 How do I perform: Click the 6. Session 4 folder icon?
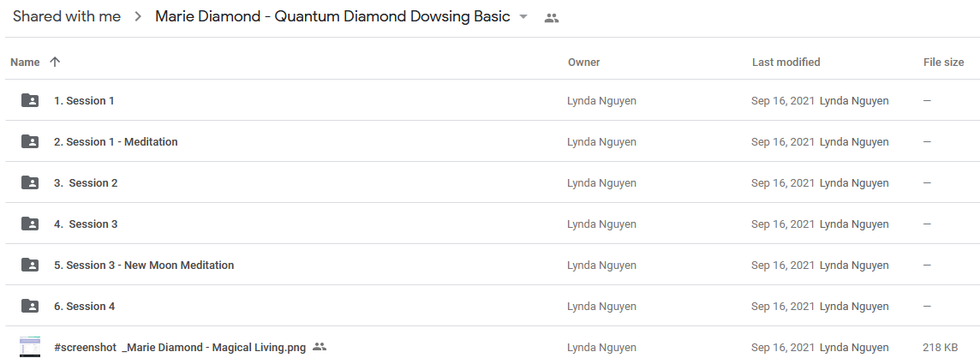[x=30, y=306]
